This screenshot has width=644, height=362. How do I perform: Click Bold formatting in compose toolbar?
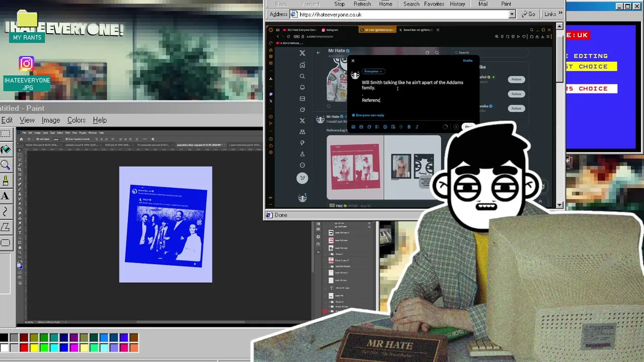pos(409,127)
